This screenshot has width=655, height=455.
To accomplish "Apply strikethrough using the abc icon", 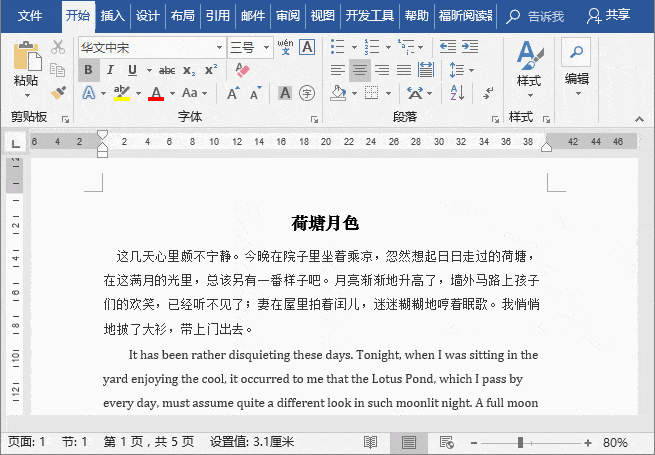I will (x=167, y=71).
